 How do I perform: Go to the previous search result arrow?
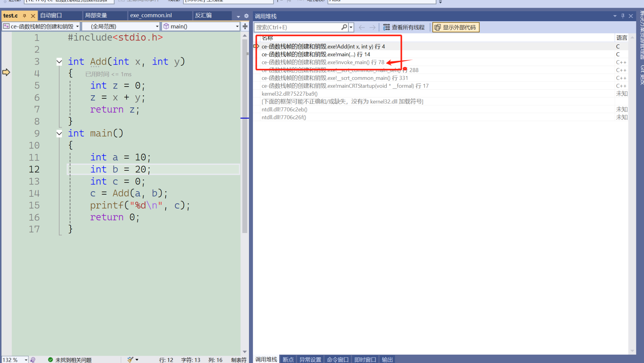click(x=362, y=27)
